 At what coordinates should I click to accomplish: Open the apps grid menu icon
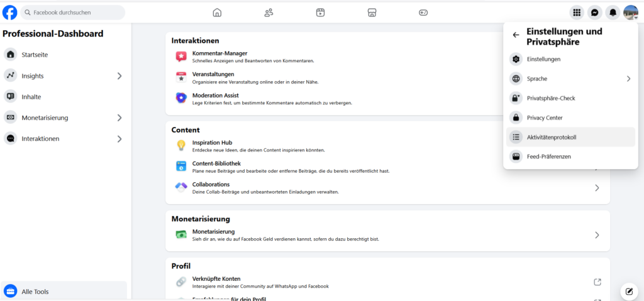[x=576, y=13]
